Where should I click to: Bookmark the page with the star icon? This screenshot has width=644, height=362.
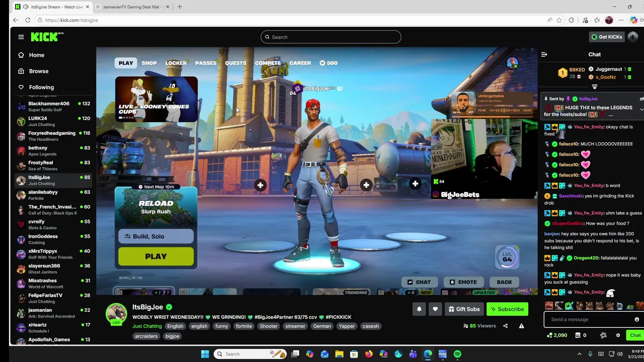coord(559,20)
